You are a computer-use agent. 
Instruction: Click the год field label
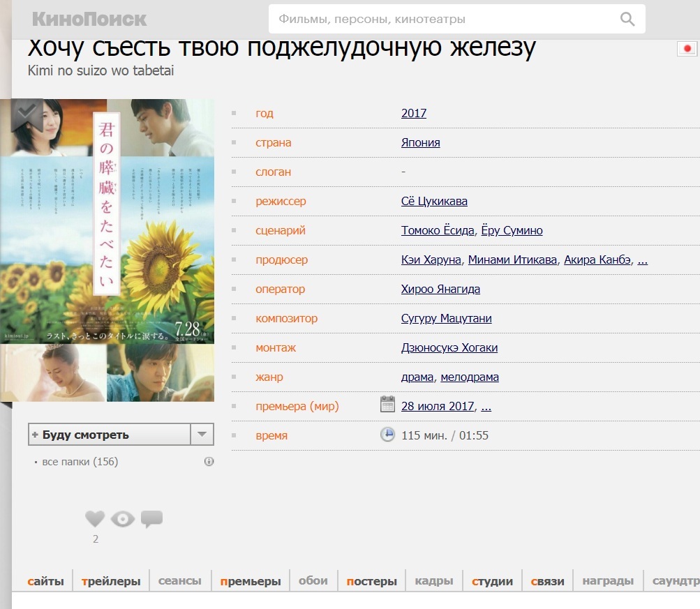265,113
